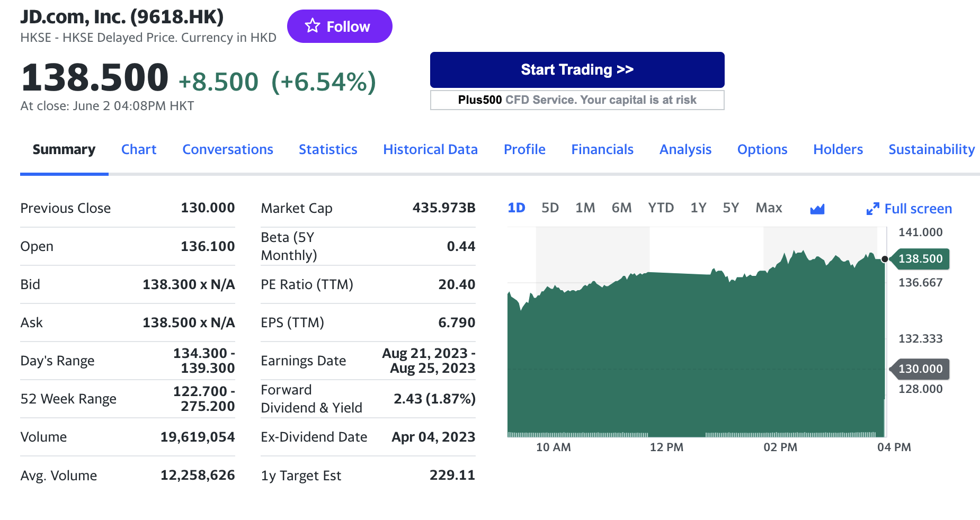Click the 130.000 previous close chart label
980x520 pixels.
920,369
